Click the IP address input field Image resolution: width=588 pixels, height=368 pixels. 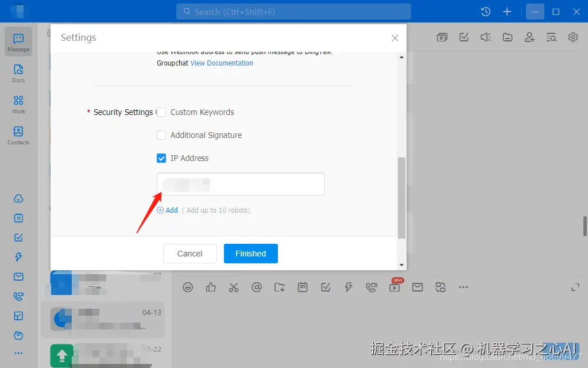[241, 184]
